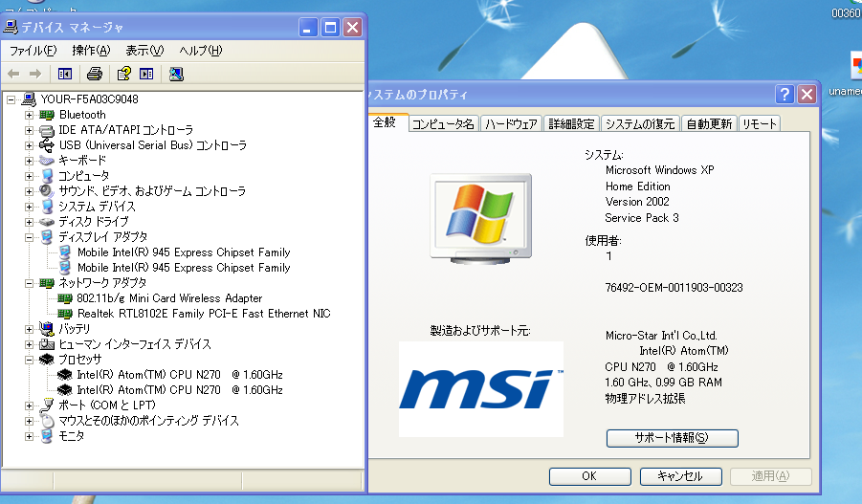Expand the ディスク ドライブ node
Image resolution: width=862 pixels, height=504 pixels.
point(29,222)
